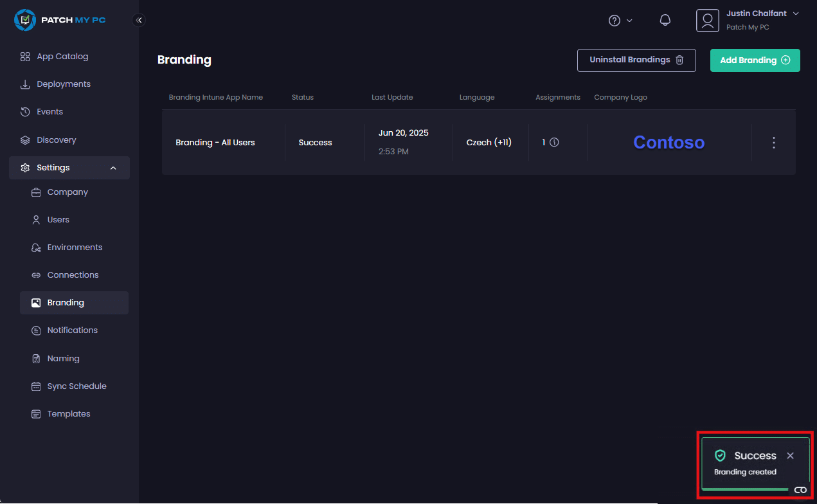Navigate to Discovery
The width and height of the screenshot is (817, 504).
click(x=57, y=140)
